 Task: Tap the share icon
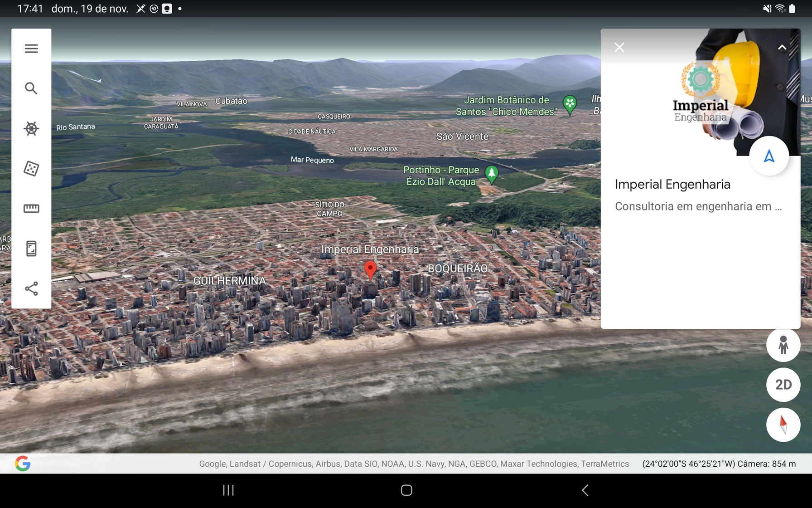tap(31, 288)
